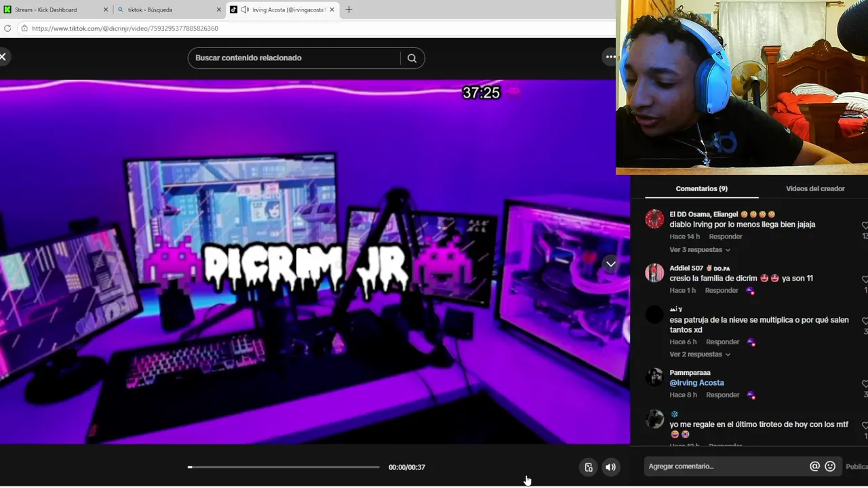This screenshot has width=868, height=488.
Task: Click Publicar to post the comment
Action: tap(856, 466)
